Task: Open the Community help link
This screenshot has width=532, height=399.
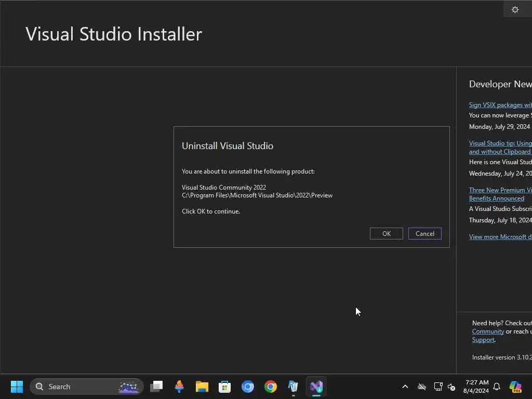Action: tap(487, 331)
